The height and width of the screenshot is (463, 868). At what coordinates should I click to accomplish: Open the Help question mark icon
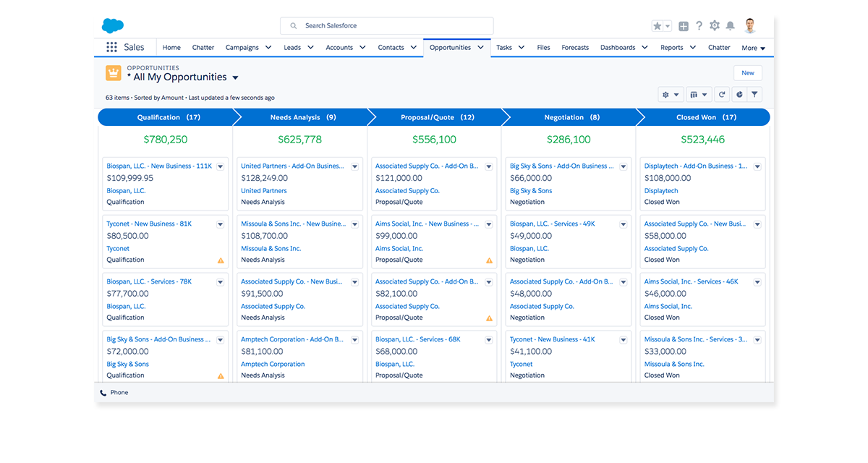pyautogui.click(x=699, y=26)
